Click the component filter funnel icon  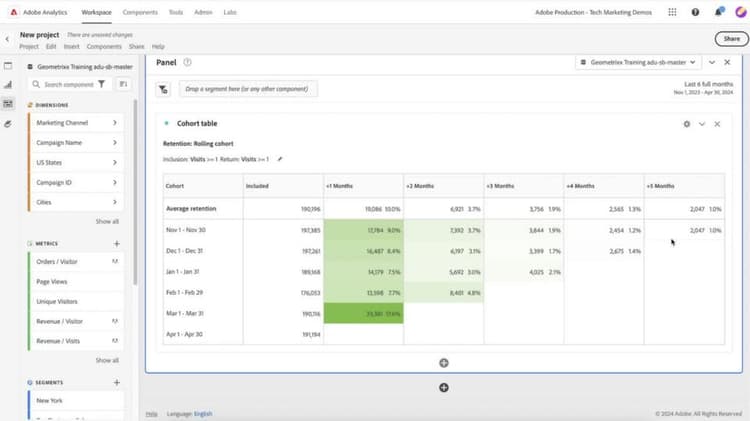[x=101, y=84]
